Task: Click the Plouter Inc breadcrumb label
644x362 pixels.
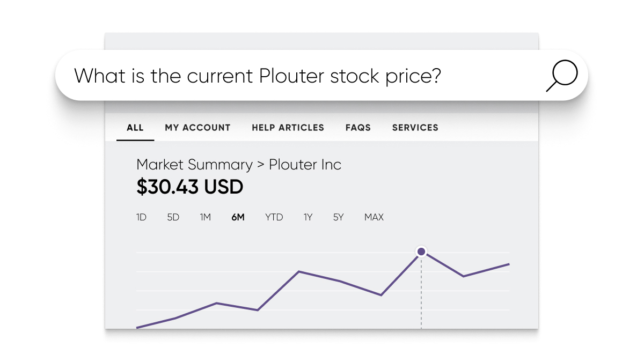Action: coord(305,165)
